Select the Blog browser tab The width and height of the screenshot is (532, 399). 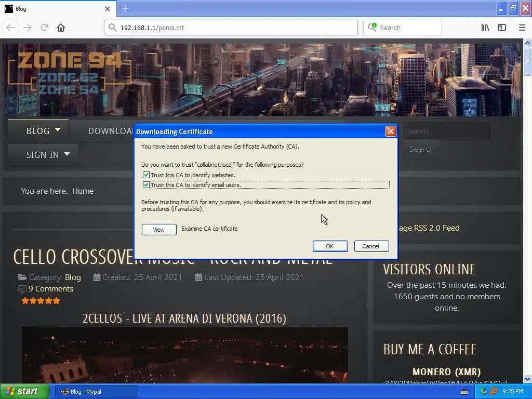(58, 9)
